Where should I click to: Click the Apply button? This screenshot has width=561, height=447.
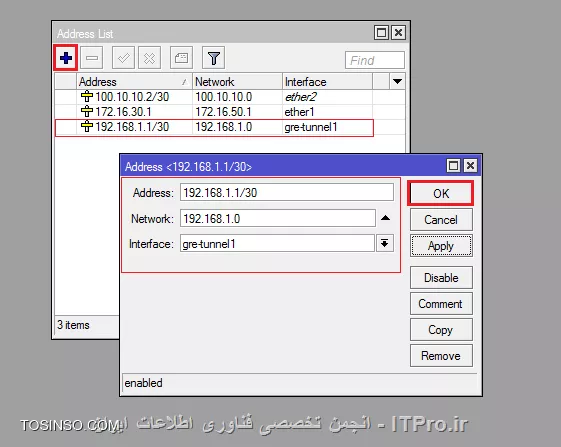pos(441,246)
